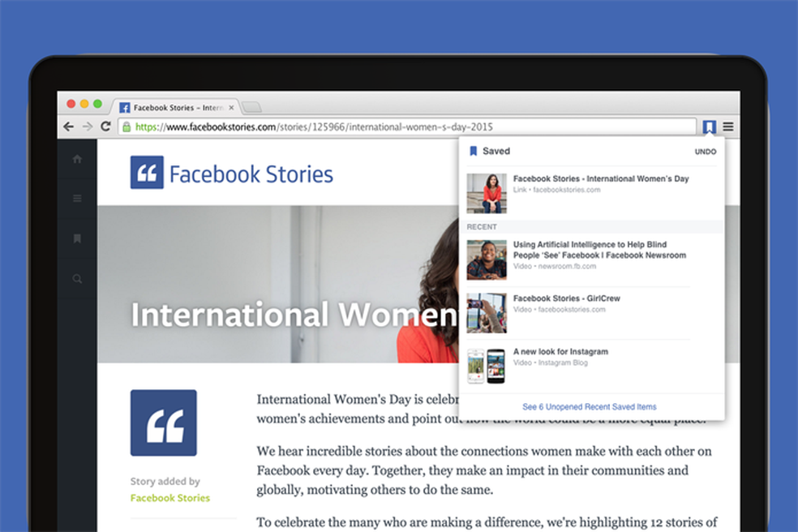Select the bookmark icon in the left sidebar
Screen dimensions: 798x532
tap(77, 238)
